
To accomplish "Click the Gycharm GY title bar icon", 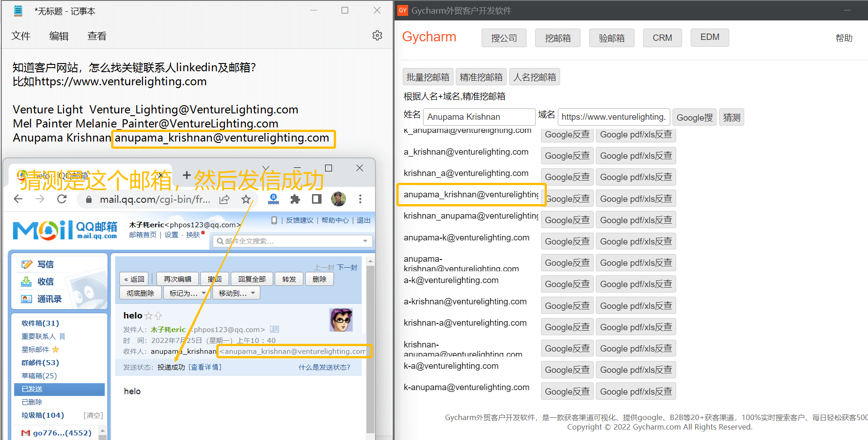I will point(403,10).
